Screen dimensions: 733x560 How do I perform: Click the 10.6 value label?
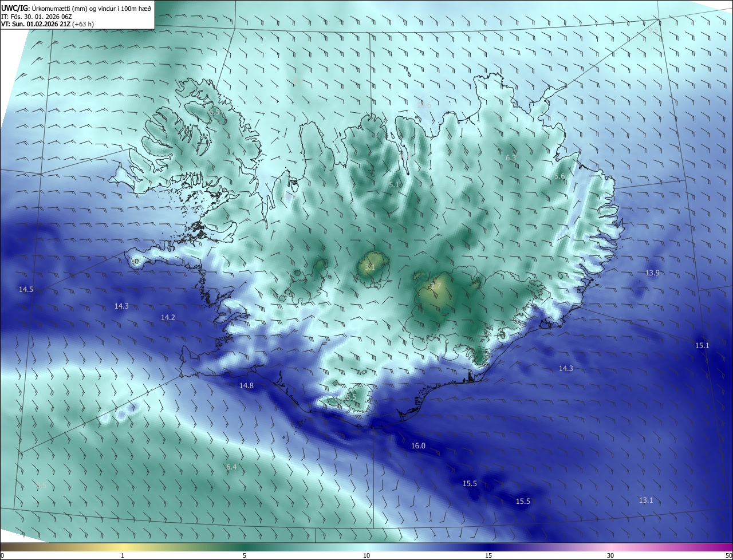point(423,105)
